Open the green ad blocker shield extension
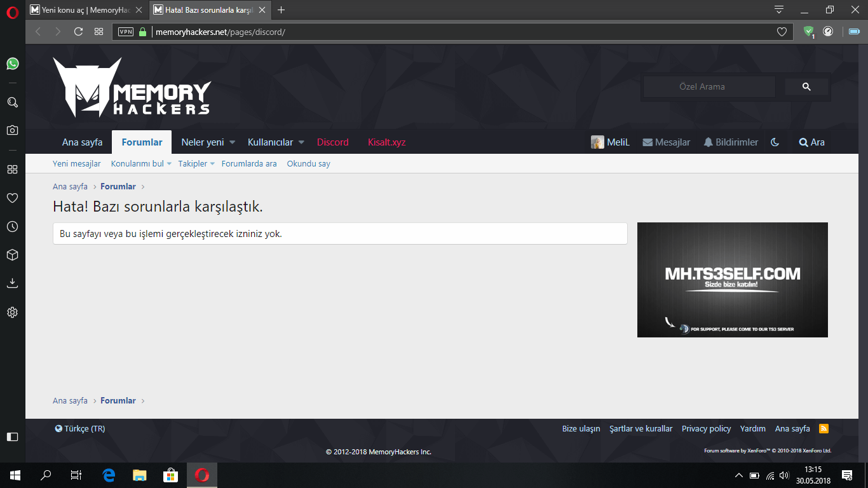 point(808,31)
